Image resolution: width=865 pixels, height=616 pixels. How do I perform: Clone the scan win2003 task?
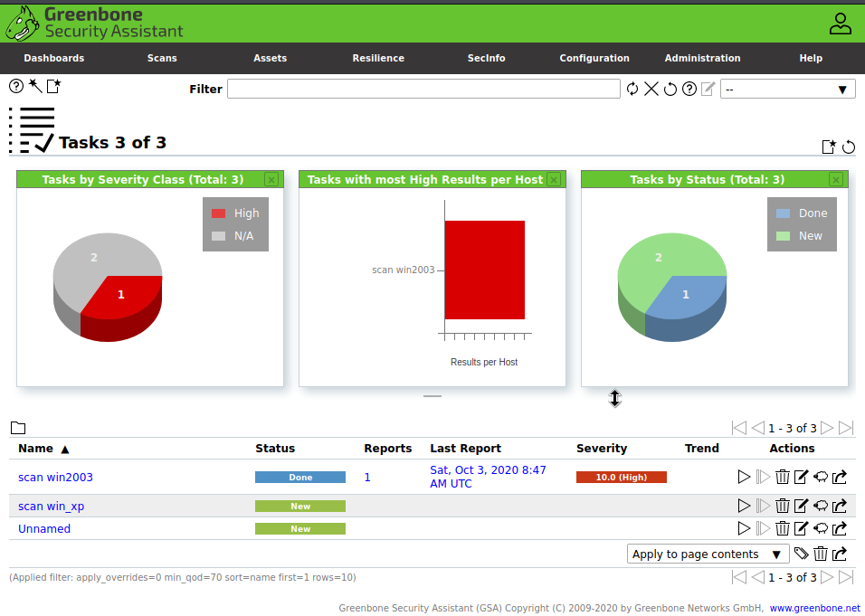[821, 477]
